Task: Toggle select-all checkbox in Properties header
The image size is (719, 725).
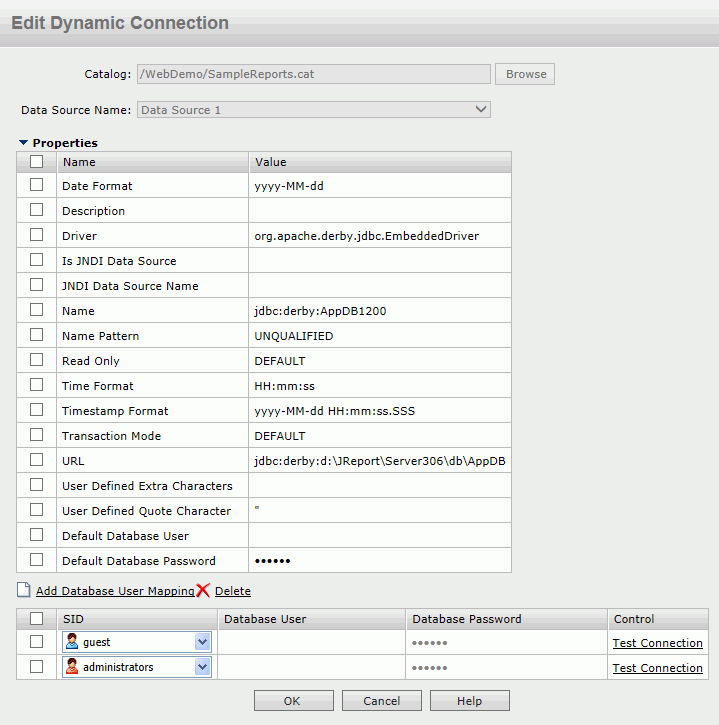Action: pyautogui.click(x=37, y=161)
